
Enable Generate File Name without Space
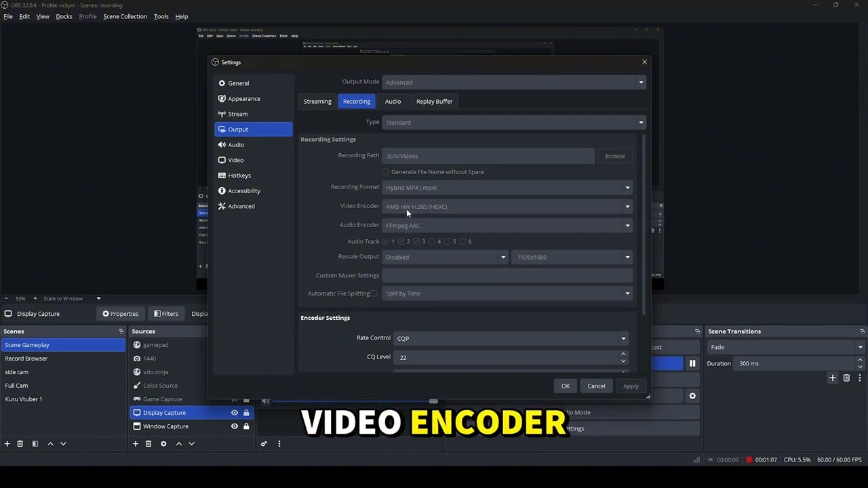click(386, 172)
